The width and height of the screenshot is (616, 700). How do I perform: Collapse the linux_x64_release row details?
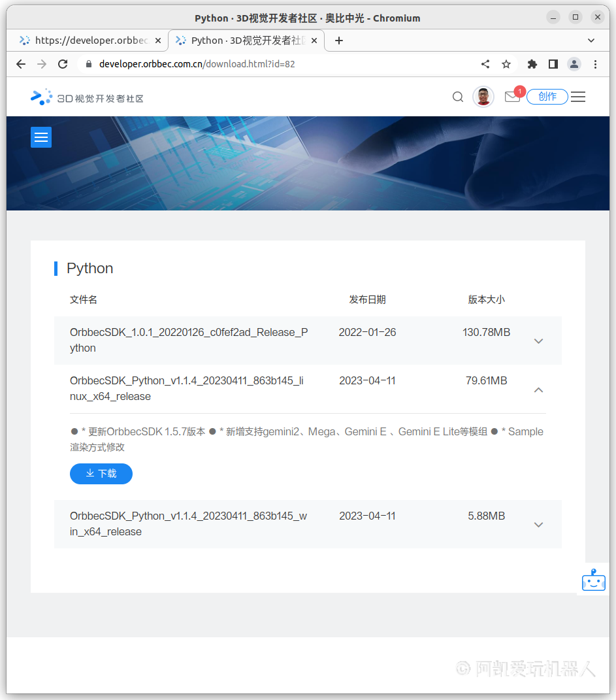pyautogui.click(x=538, y=390)
